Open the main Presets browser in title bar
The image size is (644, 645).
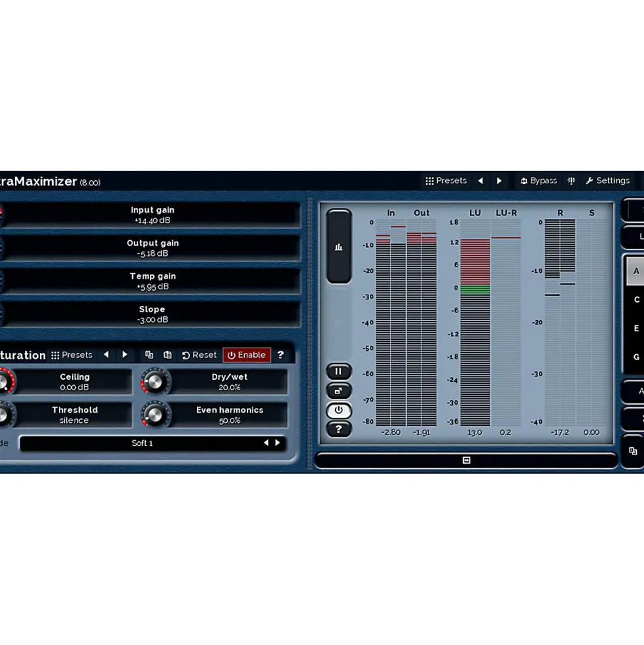(446, 181)
